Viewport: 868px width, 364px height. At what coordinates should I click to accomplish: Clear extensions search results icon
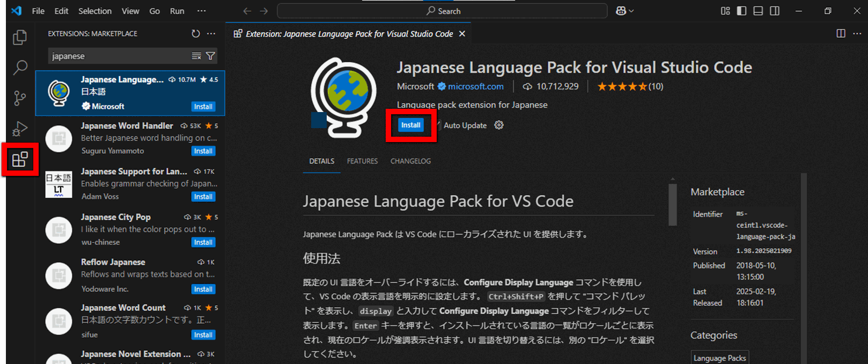[196, 56]
